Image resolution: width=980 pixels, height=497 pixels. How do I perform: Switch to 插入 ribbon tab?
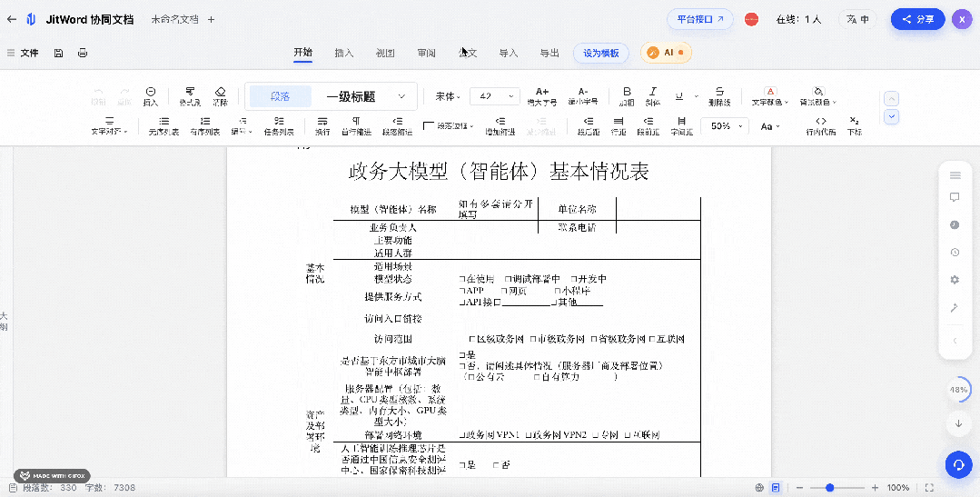coord(343,53)
